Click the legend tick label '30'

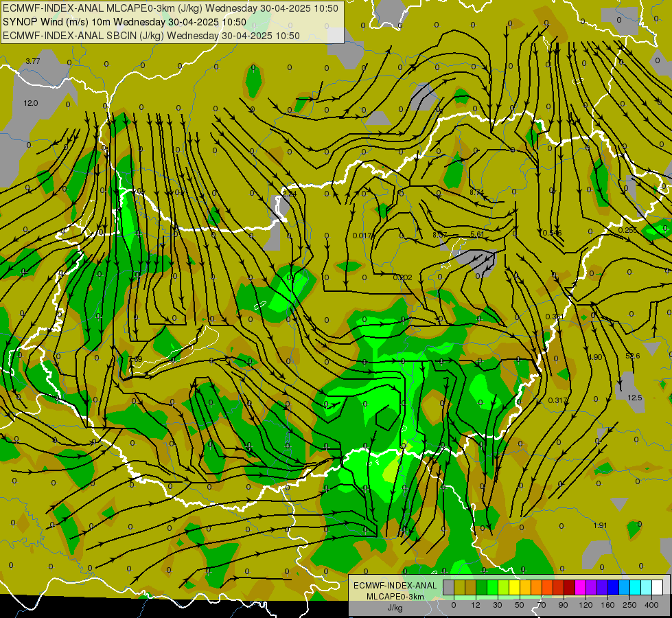click(x=498, y=605)
